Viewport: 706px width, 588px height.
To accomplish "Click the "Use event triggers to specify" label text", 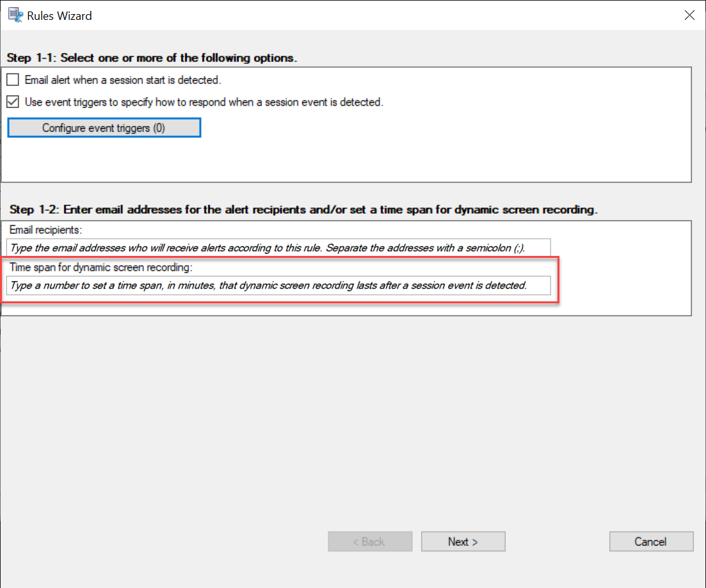I will 204,102.
